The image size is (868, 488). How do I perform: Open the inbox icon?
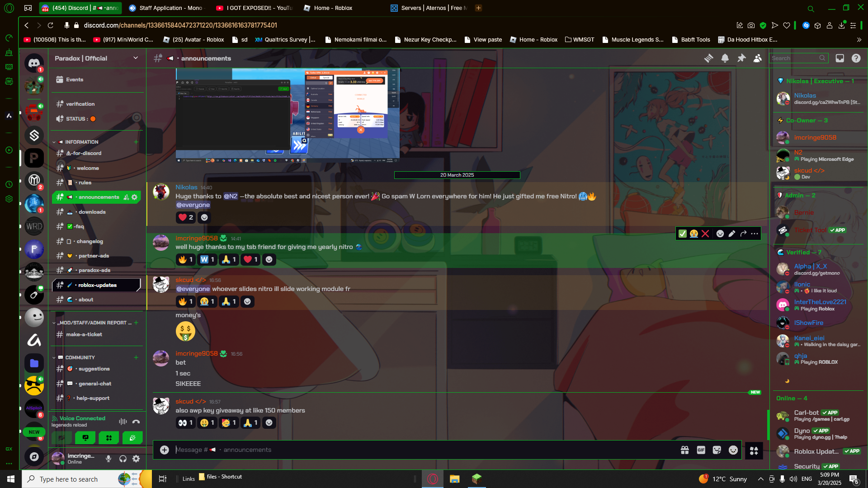pyautogui.click(x=840, y=58)
